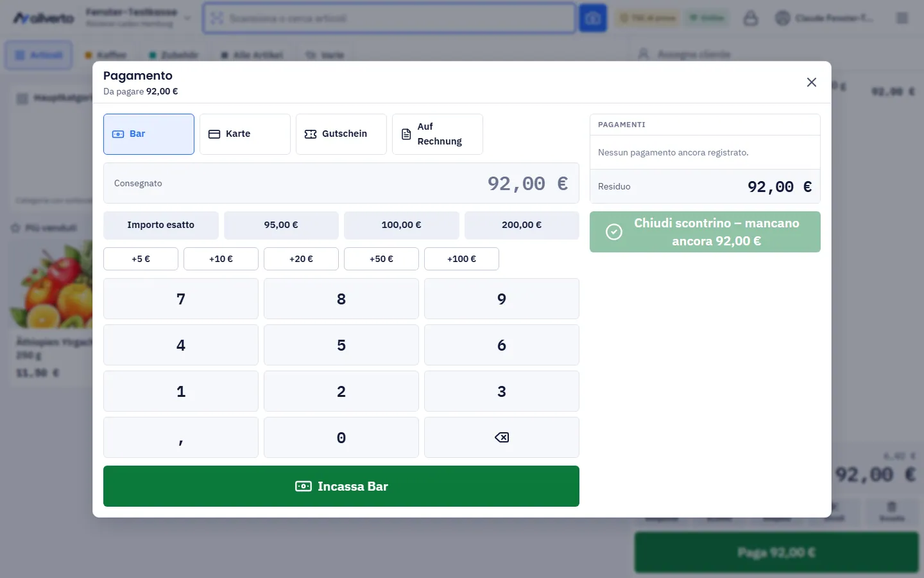Click the Consegnato amount field
This screenshot has height=578, width=924.
click(x=341, y=183)
